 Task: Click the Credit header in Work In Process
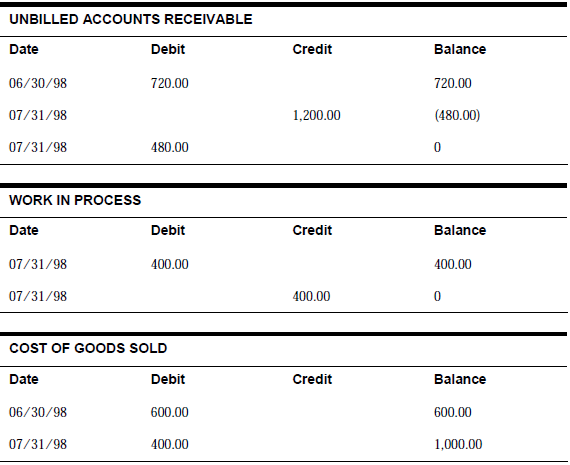click(x=312, y=231)
